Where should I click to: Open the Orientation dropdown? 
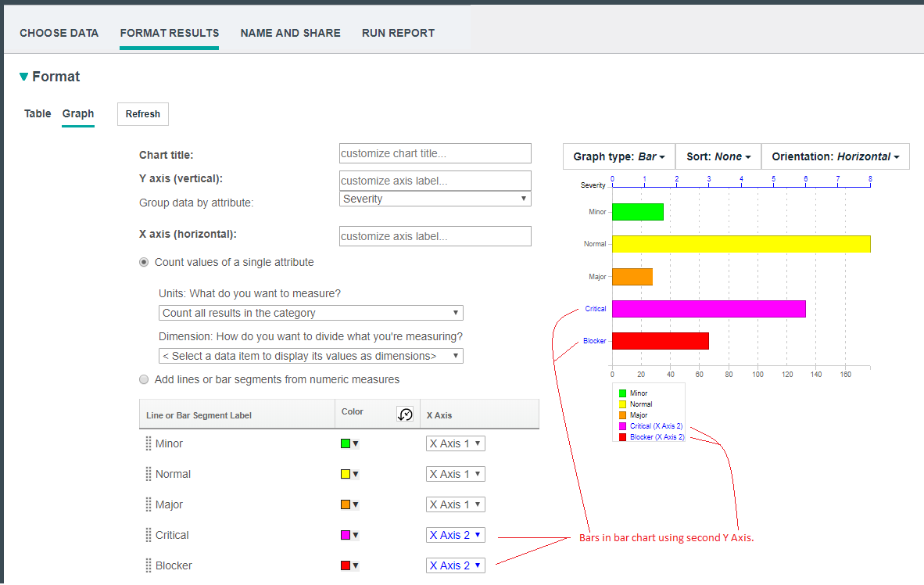point(835,156)
